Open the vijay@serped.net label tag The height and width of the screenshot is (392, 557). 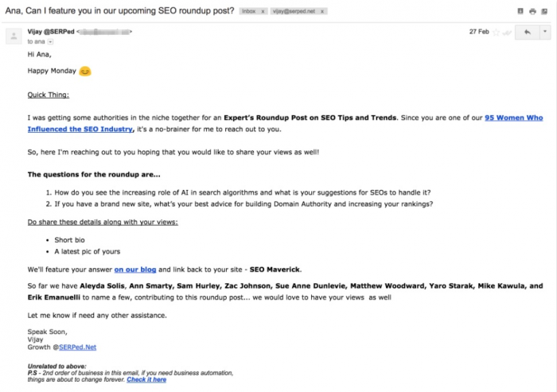[294, 11]
